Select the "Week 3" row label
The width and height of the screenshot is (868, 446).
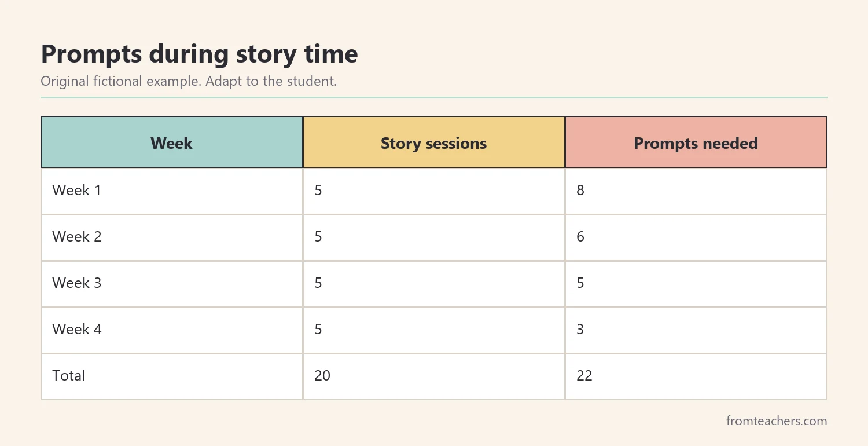click(x=76, y=283)
